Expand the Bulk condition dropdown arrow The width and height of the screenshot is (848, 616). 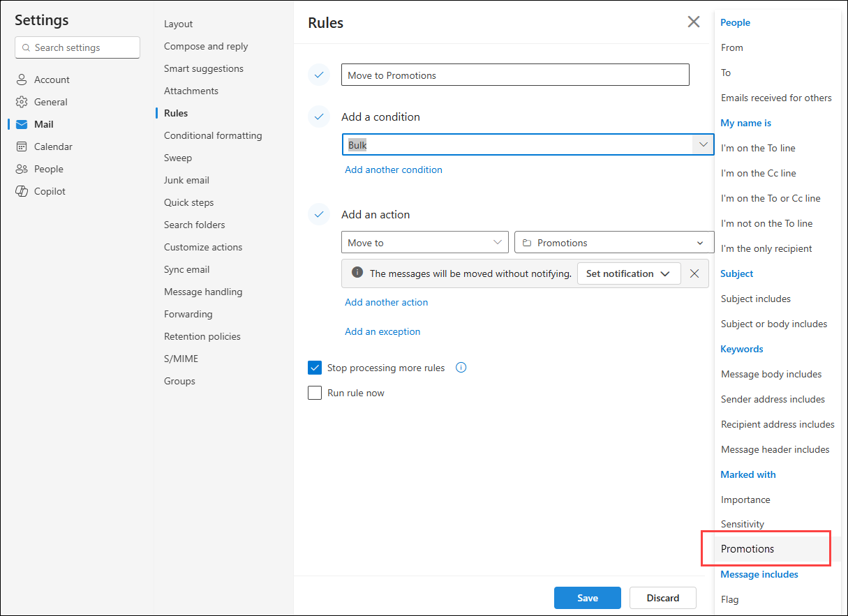702,144
